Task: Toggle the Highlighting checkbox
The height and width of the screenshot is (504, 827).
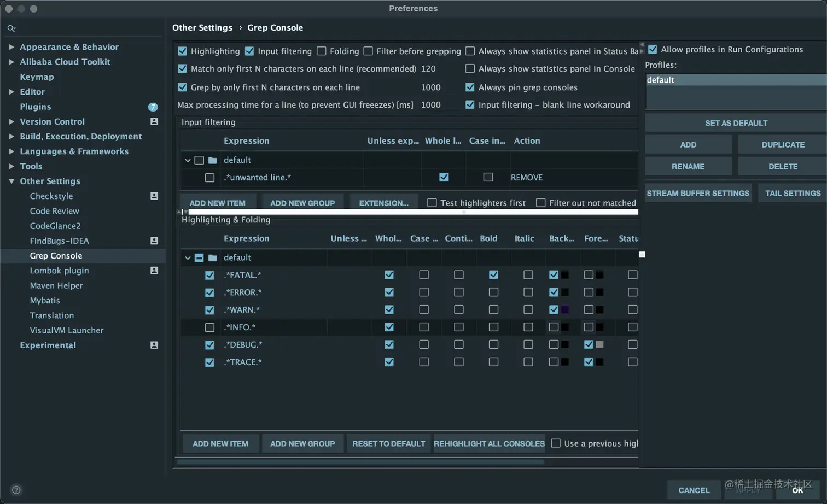Action: (182, 51)
